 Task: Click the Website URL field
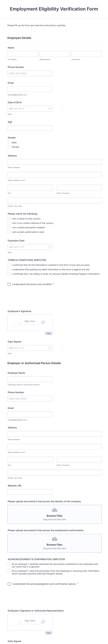click(x=30, y=492)
